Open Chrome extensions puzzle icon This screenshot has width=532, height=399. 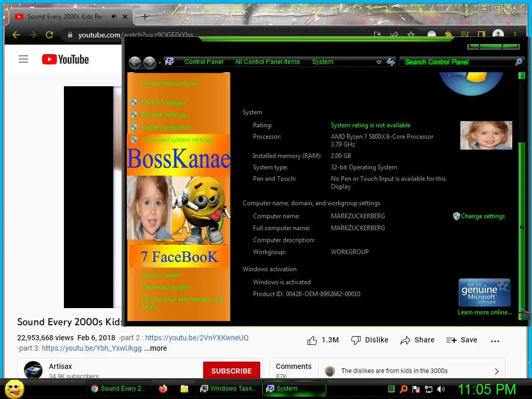tap(448, 34)
